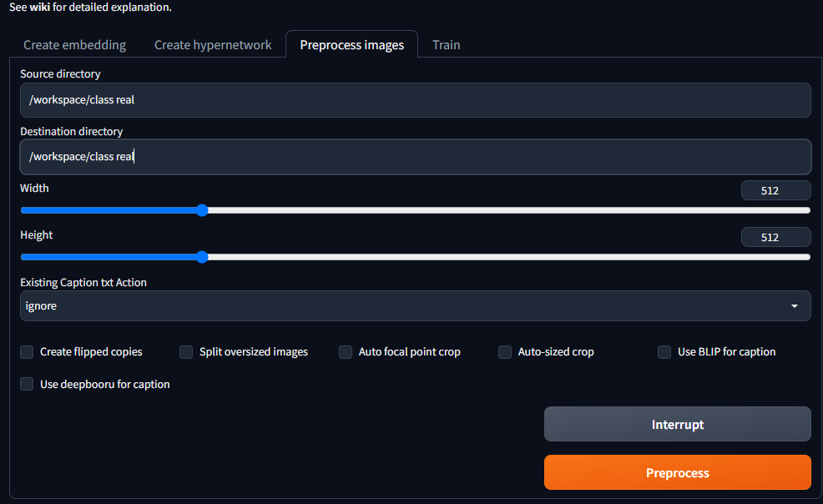The height and width of the screenshot is (504, 823).
Task: Switch to the Create embedding tab
Action: 74,45
